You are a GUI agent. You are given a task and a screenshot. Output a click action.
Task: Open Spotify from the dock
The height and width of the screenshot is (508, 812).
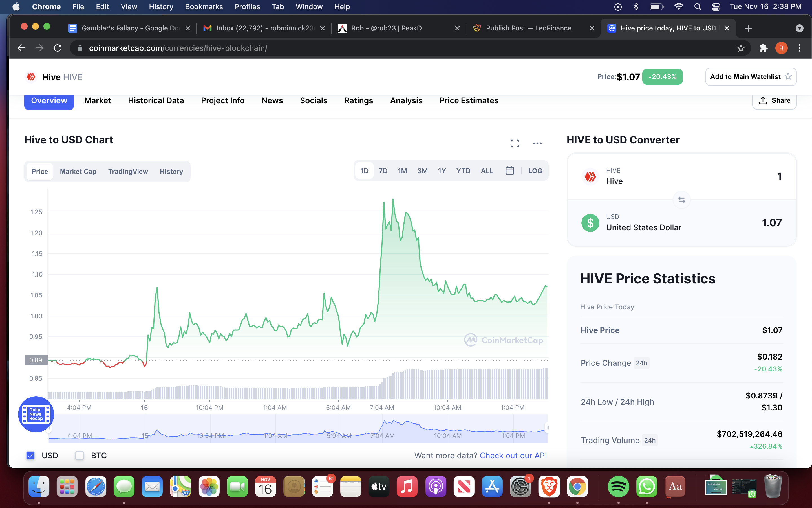618,487
